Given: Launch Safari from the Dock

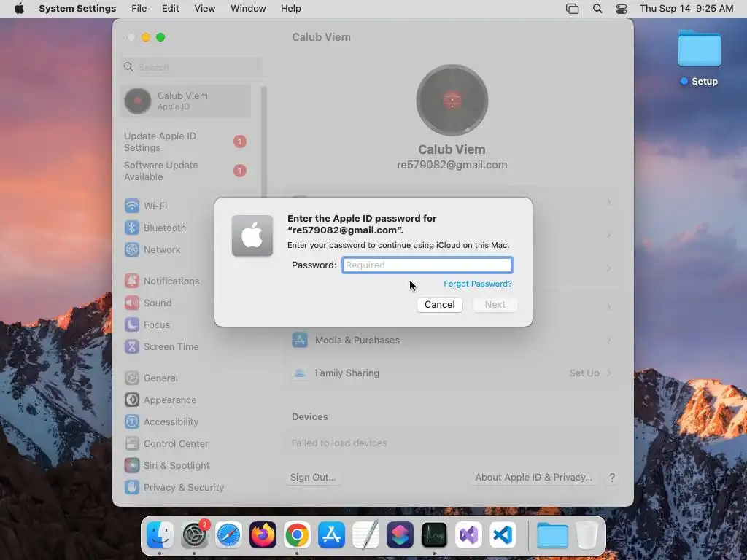Looking at the screenshot, I should 228,534.
